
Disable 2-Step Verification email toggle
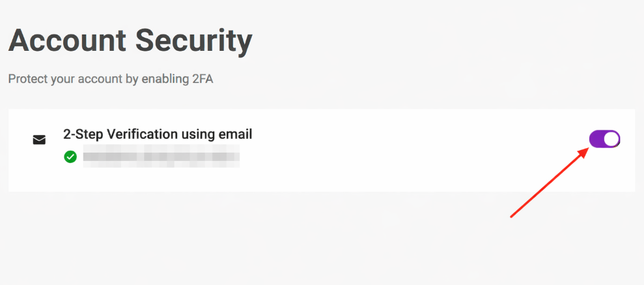click(604, 139)
